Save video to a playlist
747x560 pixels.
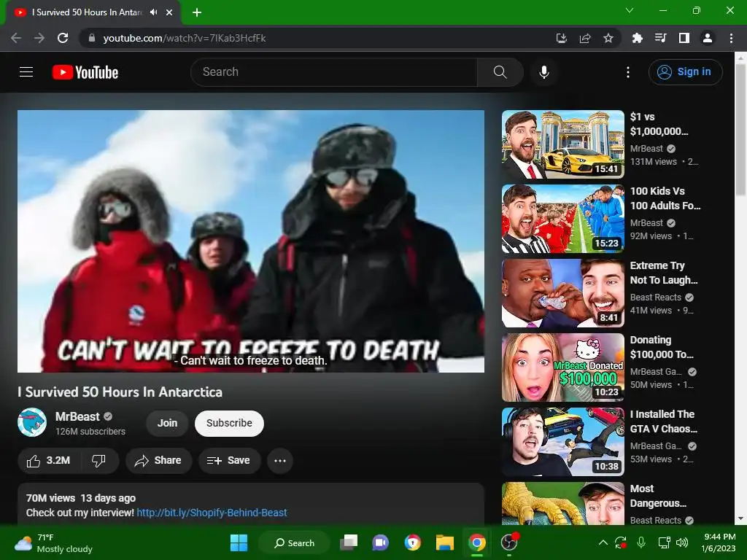229,461
